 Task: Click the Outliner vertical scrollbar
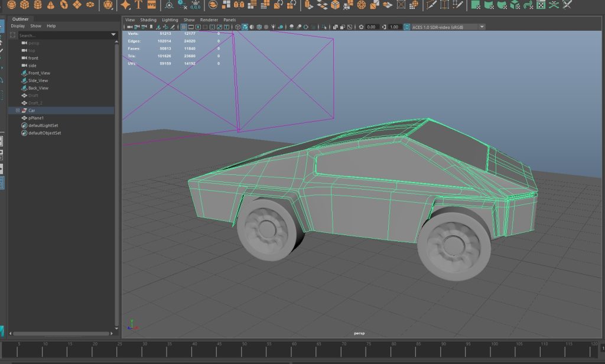click(x=116, y=186)
